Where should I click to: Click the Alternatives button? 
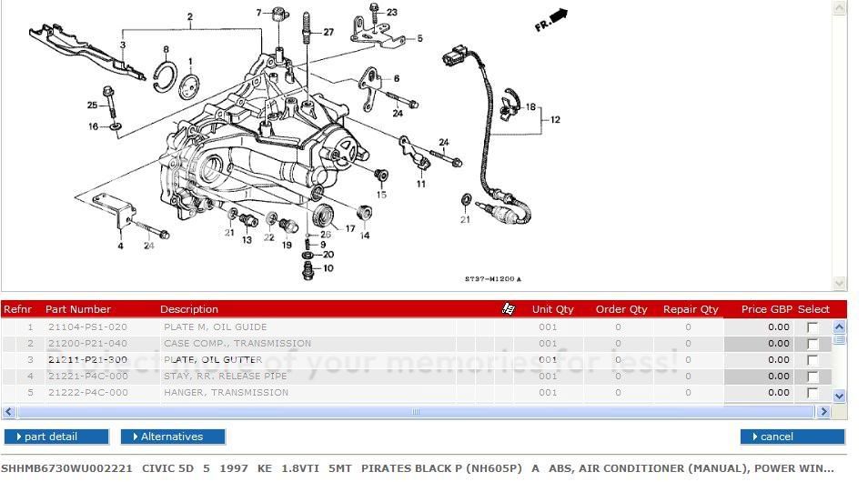(173, 437)
